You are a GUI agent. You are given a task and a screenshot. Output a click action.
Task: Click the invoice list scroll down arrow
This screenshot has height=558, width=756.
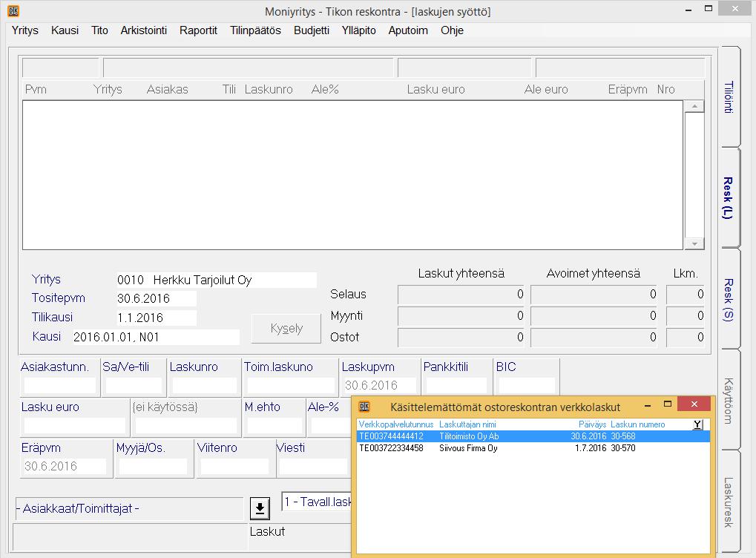694,243
